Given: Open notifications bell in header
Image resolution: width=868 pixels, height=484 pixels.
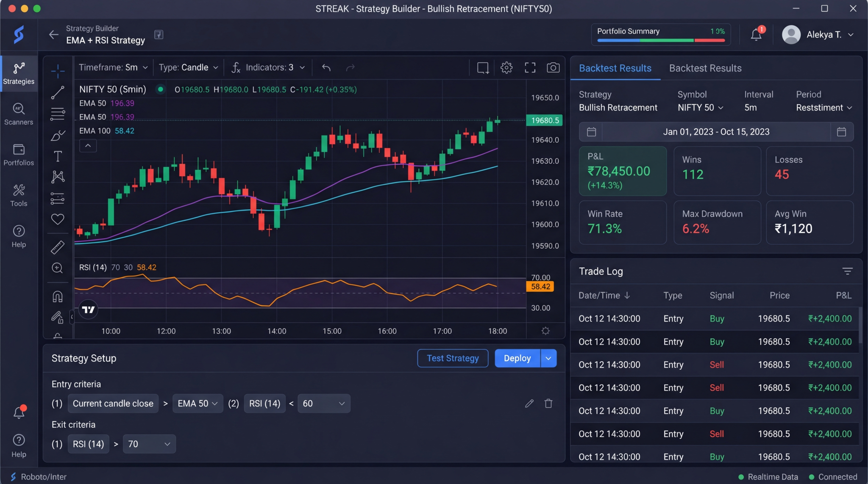Looking at the screenshot, I should (756, 35).
